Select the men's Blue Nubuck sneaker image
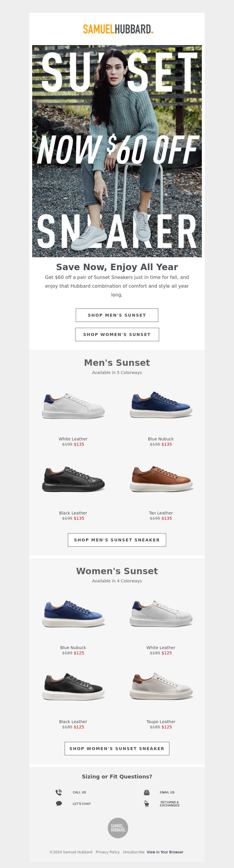 (x=161, y=405)
